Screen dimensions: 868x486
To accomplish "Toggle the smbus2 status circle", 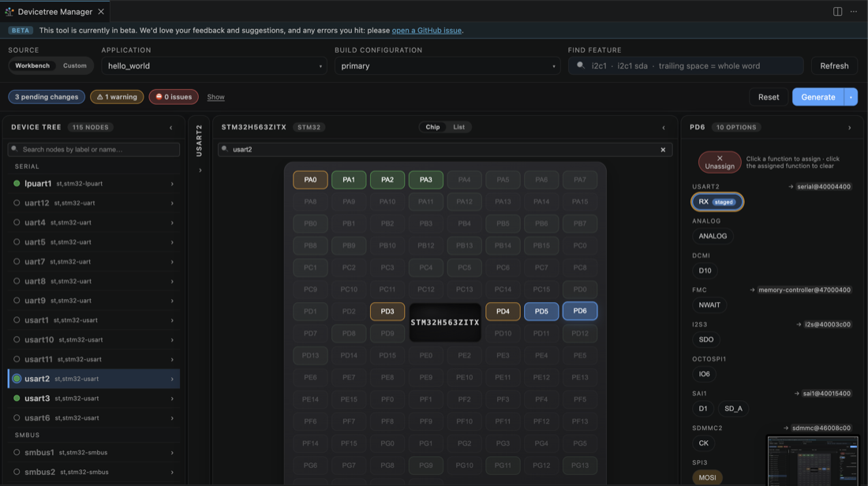I will 17,472.
